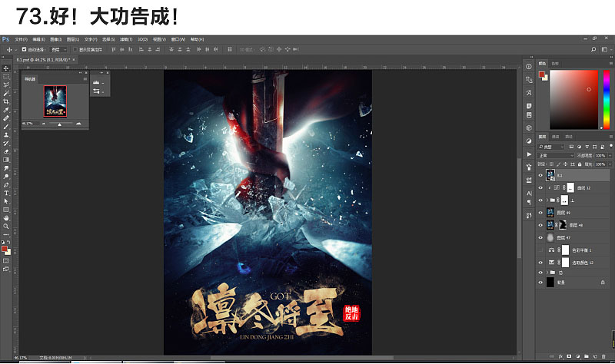This screenshot has height=364, width=615.
Task: Open the Adjustments panel icon in dock
Action: (529, 141)
